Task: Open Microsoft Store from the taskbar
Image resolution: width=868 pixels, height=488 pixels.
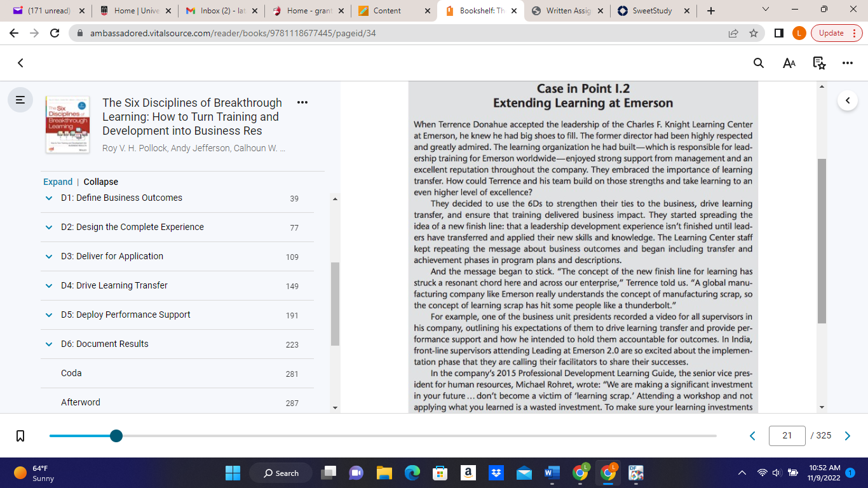Action: [x=440, y=473]
